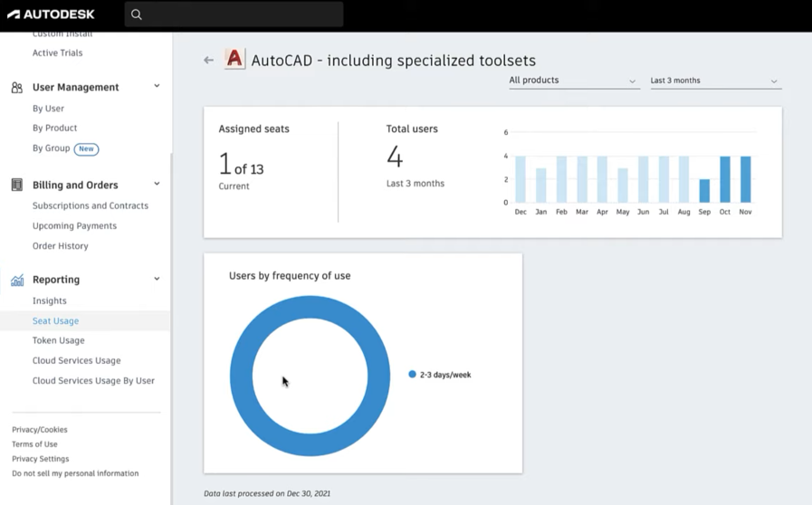
Task: Open Insights under Reporting
Action: [49, 301]
